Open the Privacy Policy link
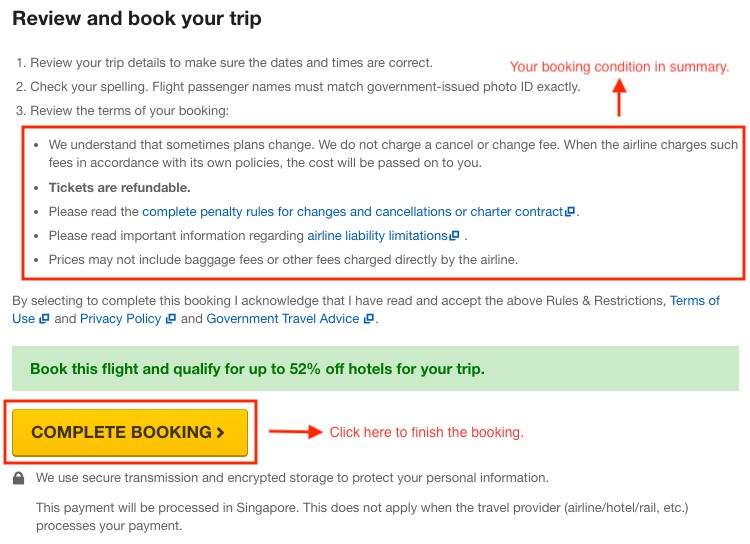Image resolution: width=750 pixels, height=544 pixels. click(121, 319)
